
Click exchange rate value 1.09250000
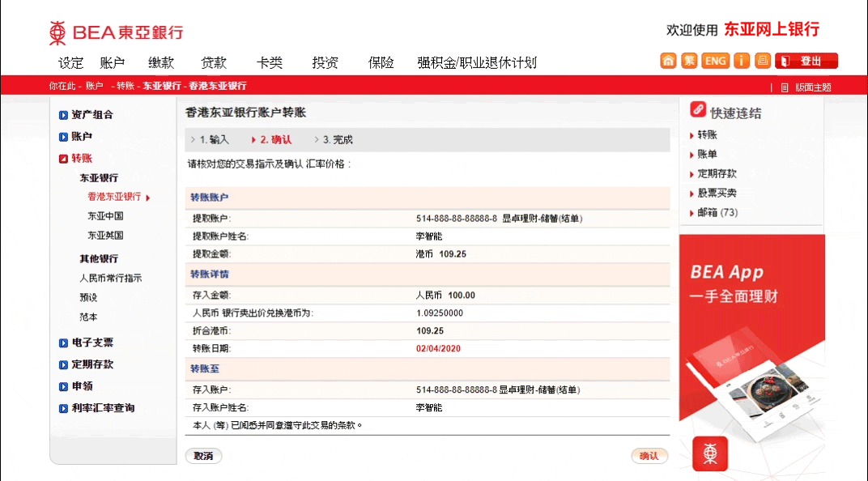point(440,313)
